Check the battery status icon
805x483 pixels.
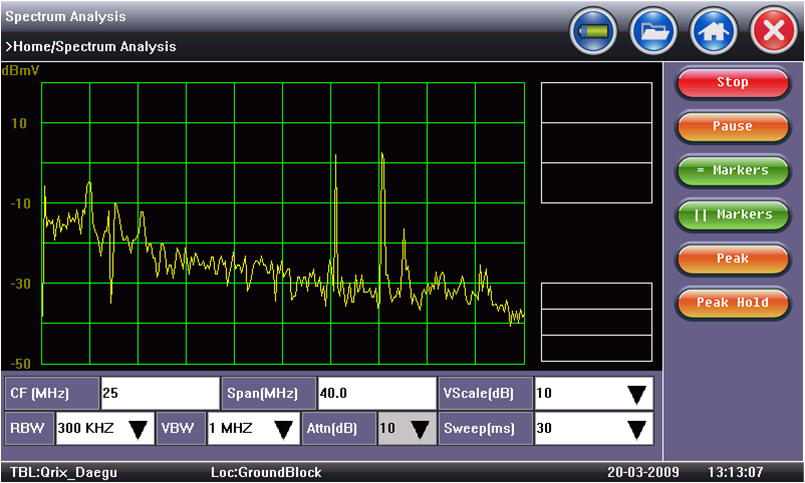click(x=593, y=31)
